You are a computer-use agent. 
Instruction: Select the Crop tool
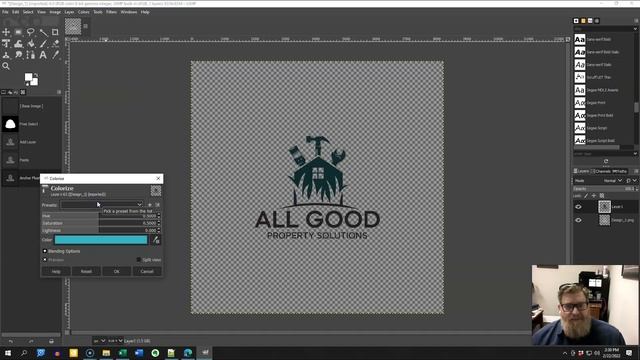55,32
